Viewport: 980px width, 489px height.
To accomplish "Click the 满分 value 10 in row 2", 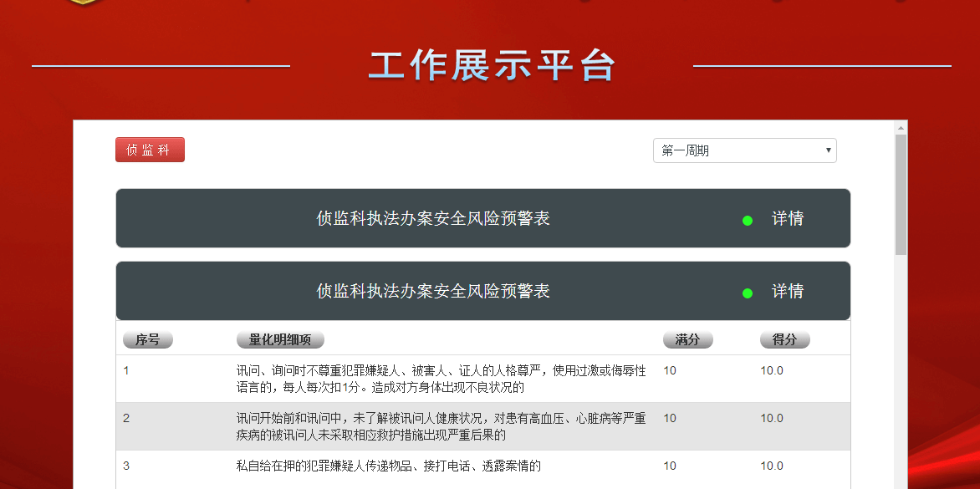I will pyautogui.click(x=670, y=419).
